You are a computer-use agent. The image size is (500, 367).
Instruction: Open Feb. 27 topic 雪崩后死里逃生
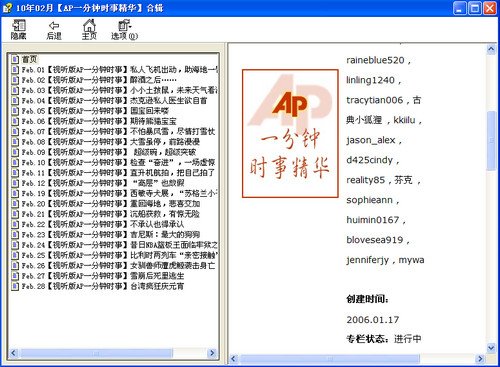(103, 276)
